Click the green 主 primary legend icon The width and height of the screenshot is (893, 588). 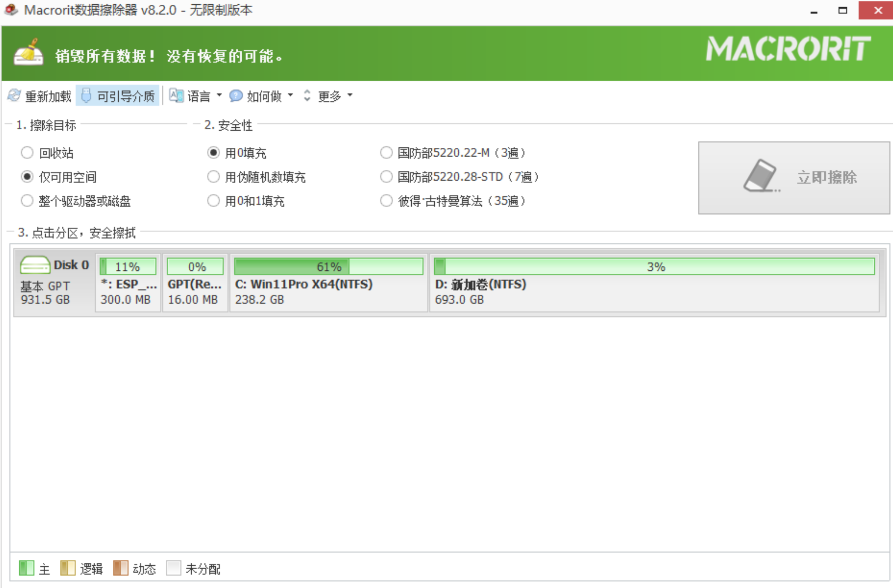[26, 568]
